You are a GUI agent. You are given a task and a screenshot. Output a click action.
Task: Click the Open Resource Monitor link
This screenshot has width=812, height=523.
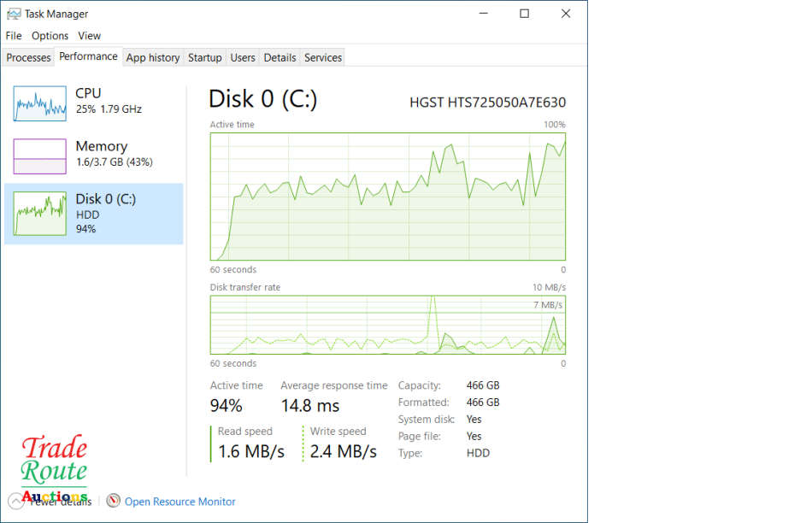[180, 502]
